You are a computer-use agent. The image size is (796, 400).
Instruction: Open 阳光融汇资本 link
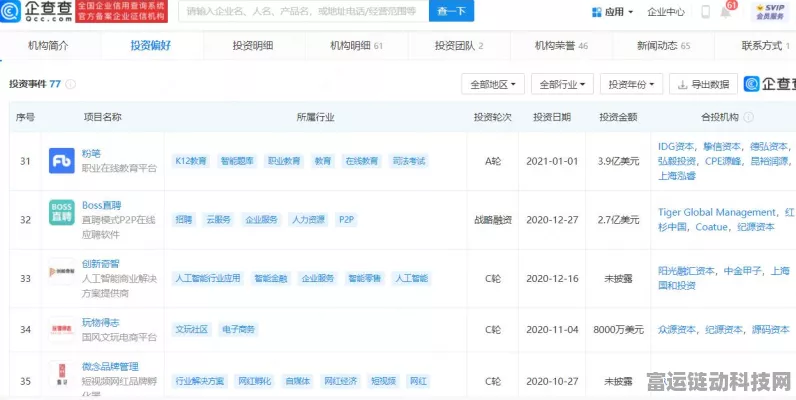(x=686, y=271)
